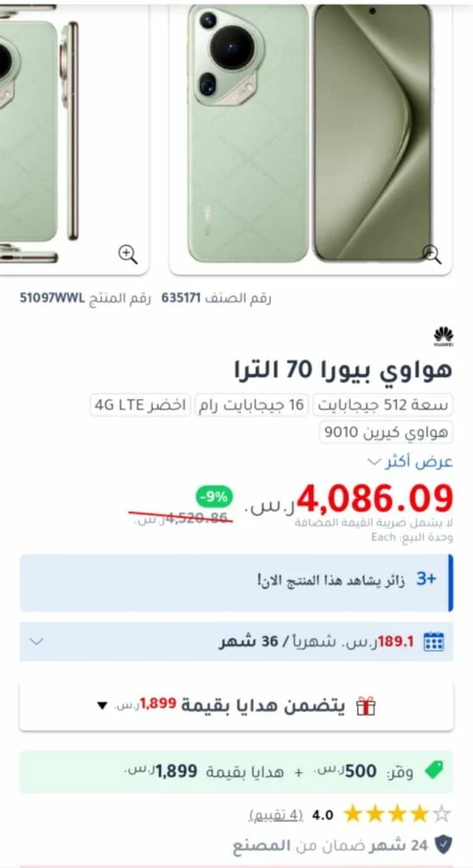
Task: Expand عرض أكثر to show more specs
Action: click(410, 462)
